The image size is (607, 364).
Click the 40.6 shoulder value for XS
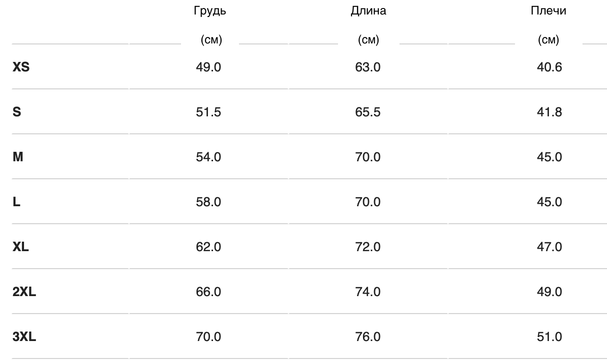pyautogui.click(x=549, y=67)
